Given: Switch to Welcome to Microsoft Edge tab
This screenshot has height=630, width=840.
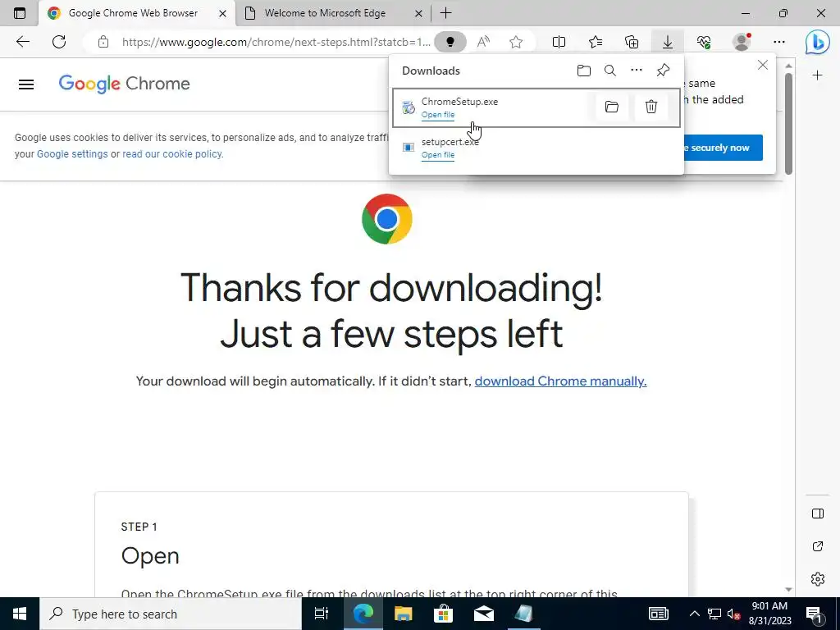Looking at the screenshot, I should pyautogui.click(x=333, y=13).
